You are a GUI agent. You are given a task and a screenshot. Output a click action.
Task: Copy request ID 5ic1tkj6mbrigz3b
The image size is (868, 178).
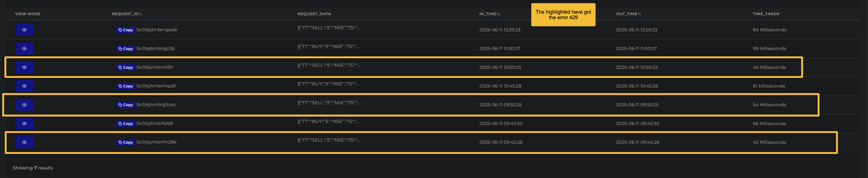pos(126,49)
